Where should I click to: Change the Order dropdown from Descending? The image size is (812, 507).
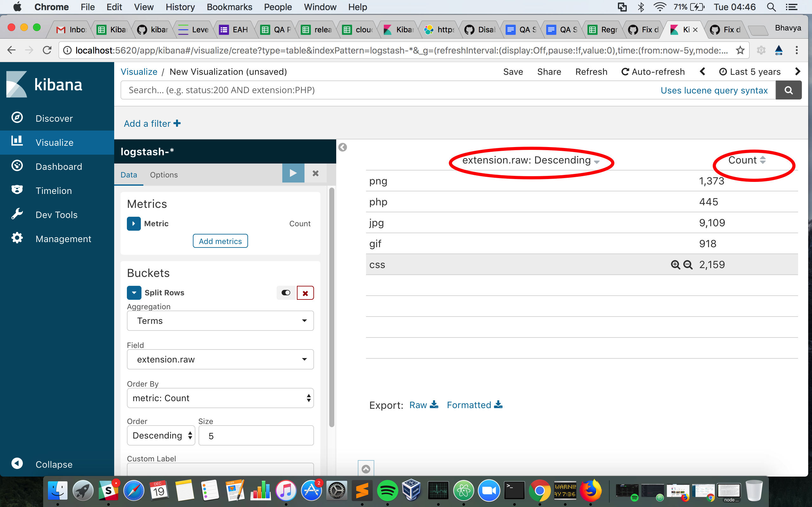click(161, 435)
